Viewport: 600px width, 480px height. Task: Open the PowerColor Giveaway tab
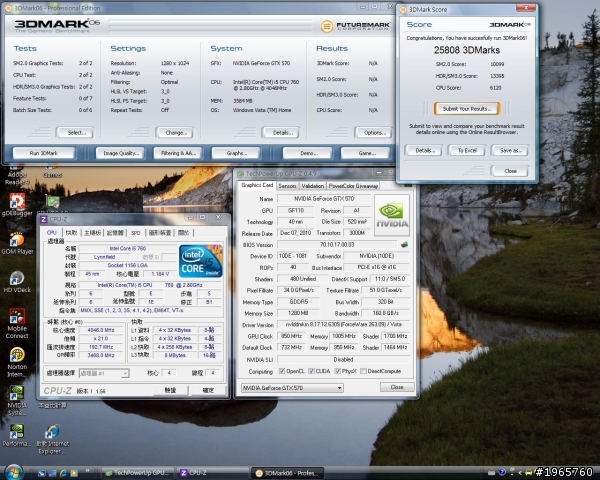[353, 186]
